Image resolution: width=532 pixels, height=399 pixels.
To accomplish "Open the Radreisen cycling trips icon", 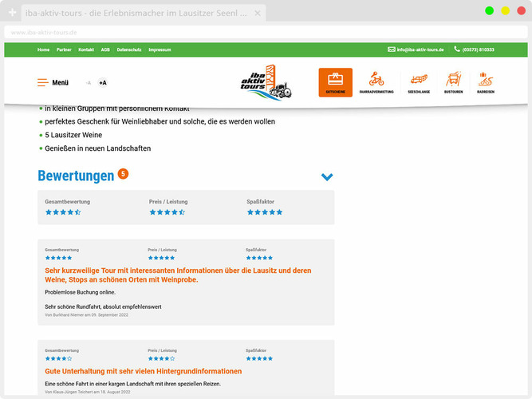I will (x=486, y=81).
